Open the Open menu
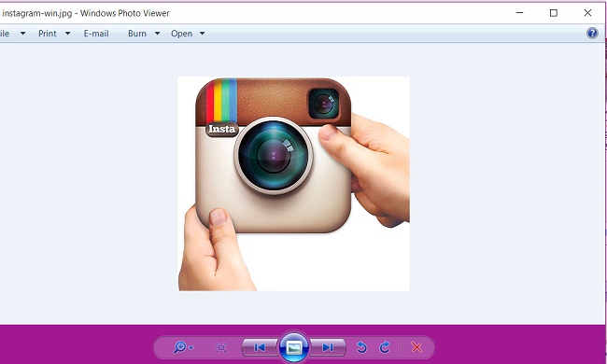Screen dimensions: 607x364 click(181, 34)
